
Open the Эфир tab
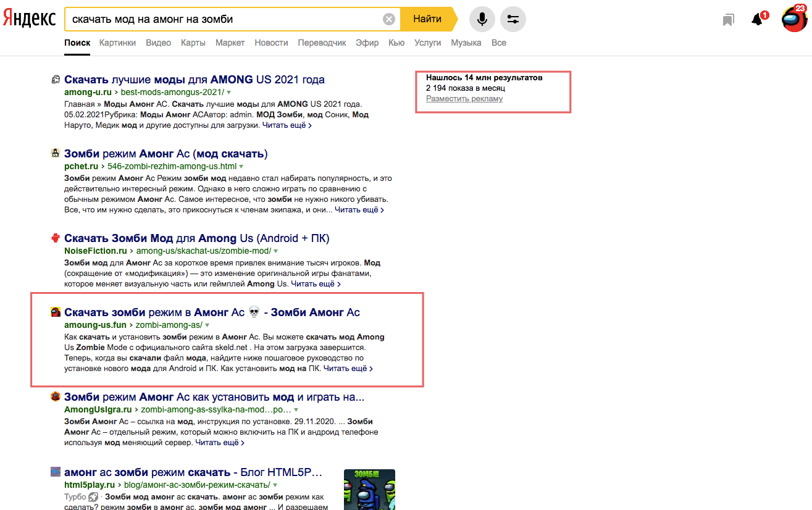pyautogui.click(x=367, y=43)
